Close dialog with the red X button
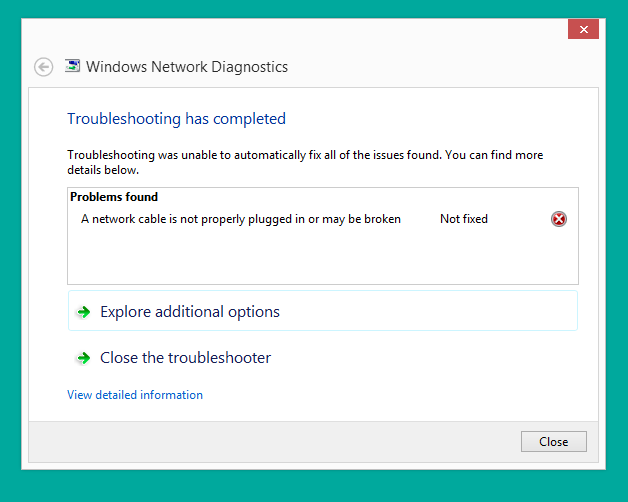628x502 pixels. [x=583, y=29]
